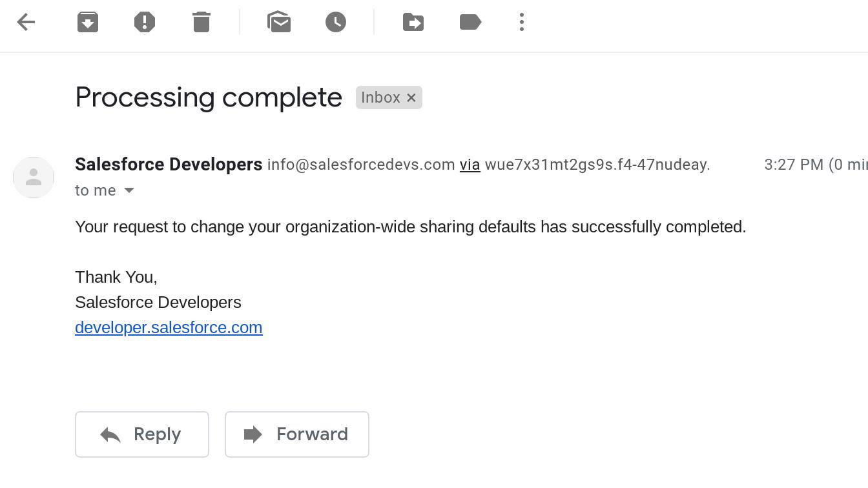Click the sender's avatar picture
868x488 pixels.
tap(34, 178)
